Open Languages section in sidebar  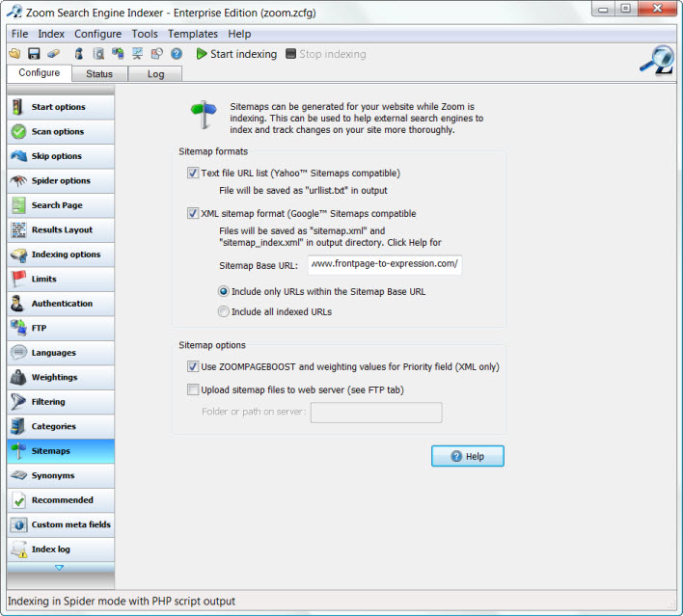point(61,353)
